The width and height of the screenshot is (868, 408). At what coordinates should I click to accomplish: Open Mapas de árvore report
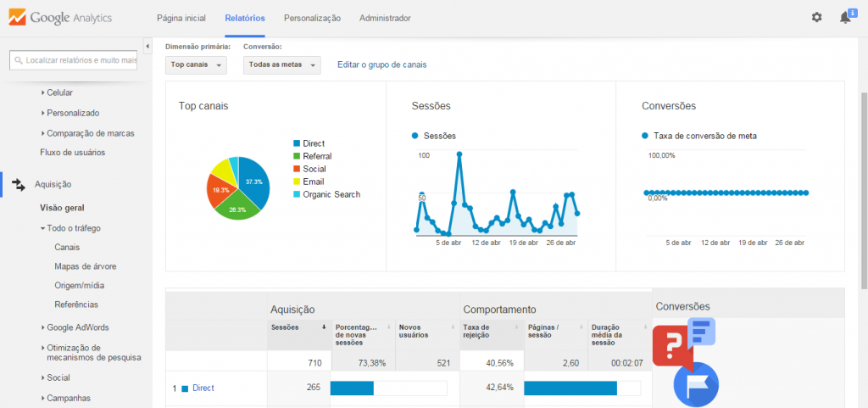86,266
